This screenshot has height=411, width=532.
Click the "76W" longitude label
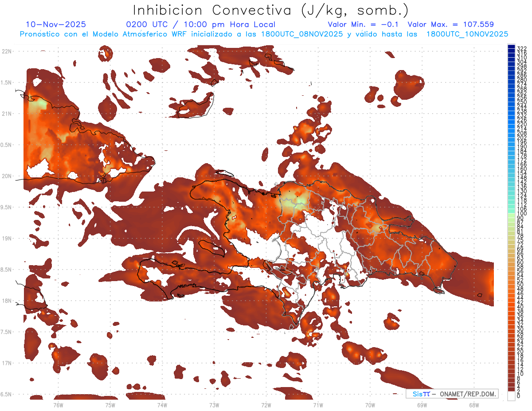coord(58,405)
